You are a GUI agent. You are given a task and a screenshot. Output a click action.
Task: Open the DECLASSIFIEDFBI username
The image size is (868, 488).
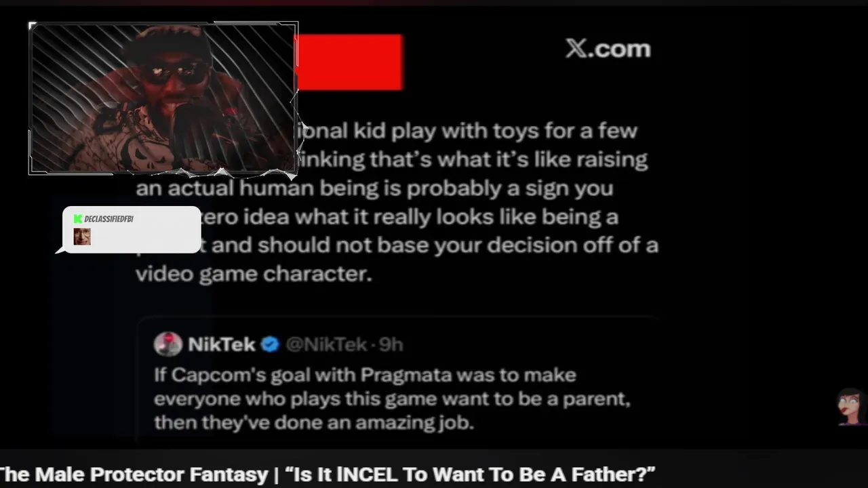[108, 219]
